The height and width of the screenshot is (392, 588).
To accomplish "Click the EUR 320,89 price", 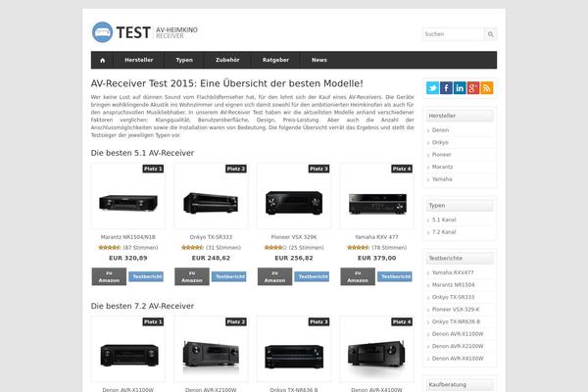I will tap(127, 258).
